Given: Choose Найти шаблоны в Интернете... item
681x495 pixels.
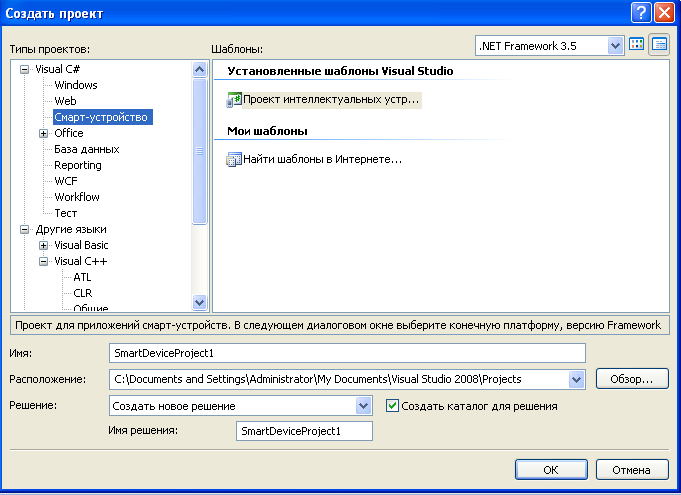Looking at the screenshot, I should point(322,159).
